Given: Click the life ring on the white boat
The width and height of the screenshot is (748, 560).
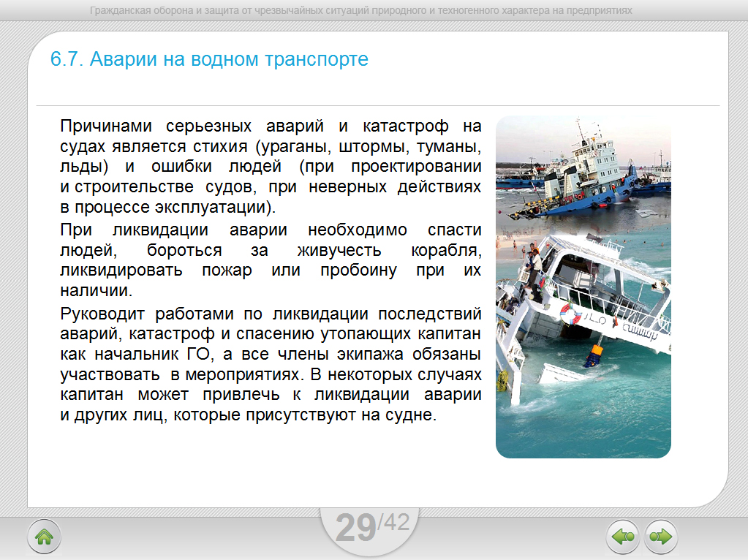Looking at the screenshot, I should tap(570, 315).
